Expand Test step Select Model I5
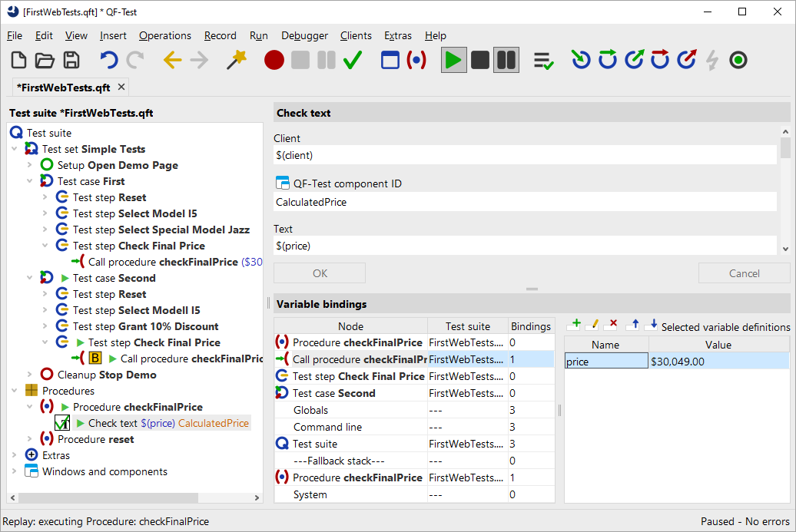Image resolution: width=796 pixels, height=532 pixels. [x=45, y=213]
